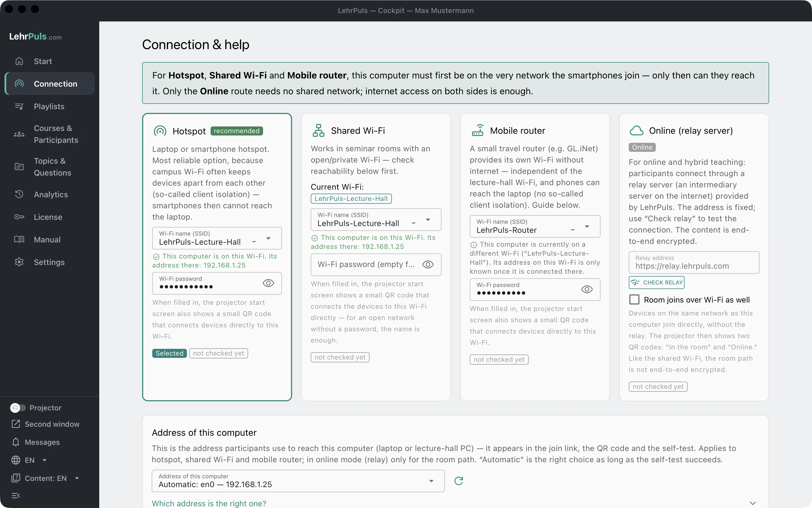Open Mobile router SSID dropdown
The height and width of the screenshot is (508, 812).
[587, 226]
